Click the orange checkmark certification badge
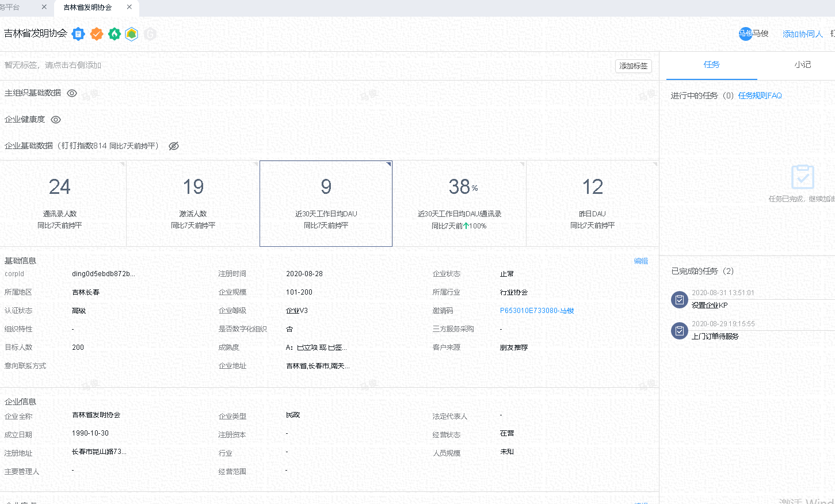The image size is (835, 504). click(97, 34)
